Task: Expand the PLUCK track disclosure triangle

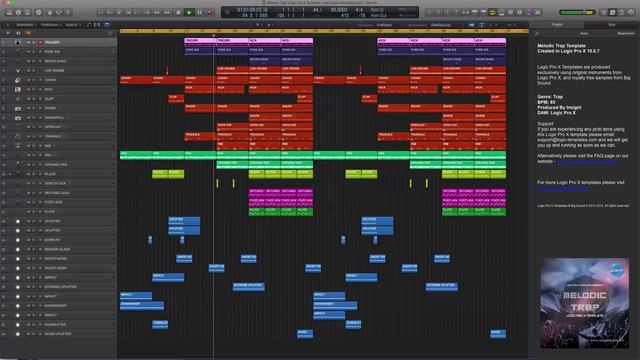Action: click(x=10, y=174)
